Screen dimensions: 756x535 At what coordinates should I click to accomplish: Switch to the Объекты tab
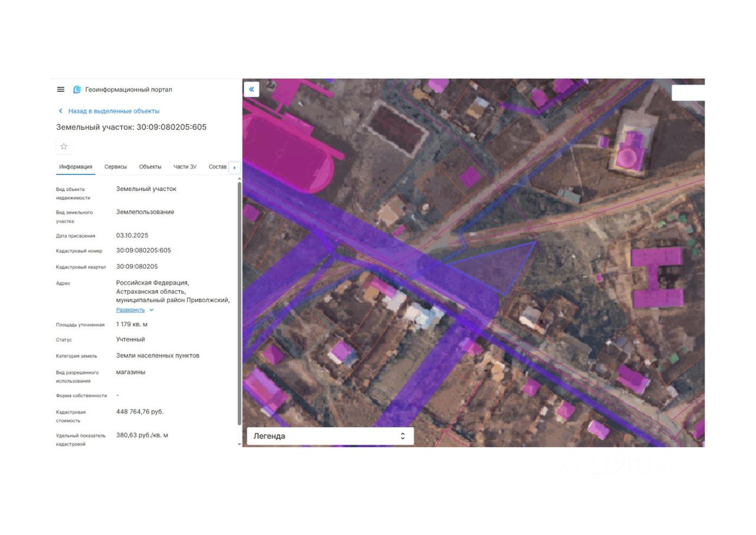pos(150,167)
